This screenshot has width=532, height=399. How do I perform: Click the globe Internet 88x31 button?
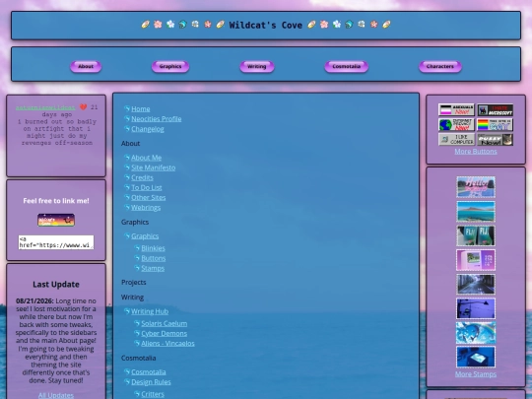(456, 125)
